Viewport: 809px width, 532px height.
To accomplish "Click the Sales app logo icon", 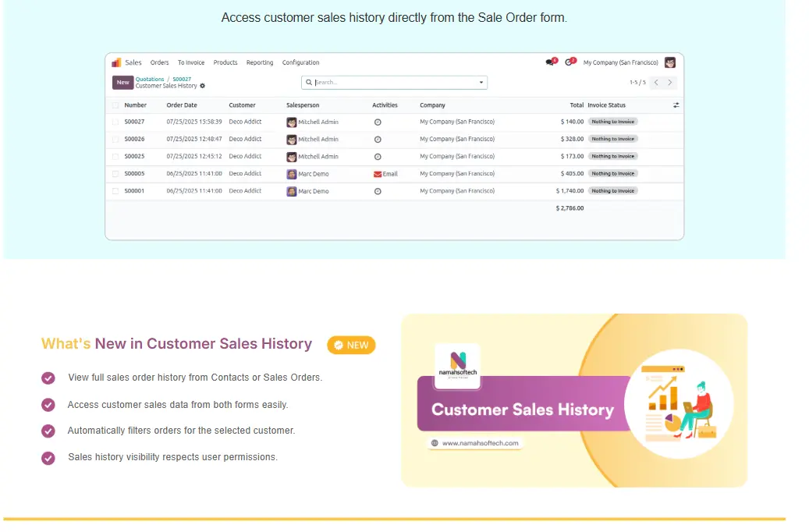I will [x=116, y=62].
